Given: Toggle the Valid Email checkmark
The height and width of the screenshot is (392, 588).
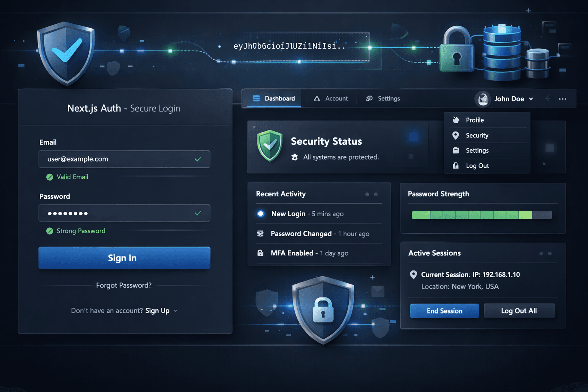Looking at the screenshot, I should click(x=49, y=177).
